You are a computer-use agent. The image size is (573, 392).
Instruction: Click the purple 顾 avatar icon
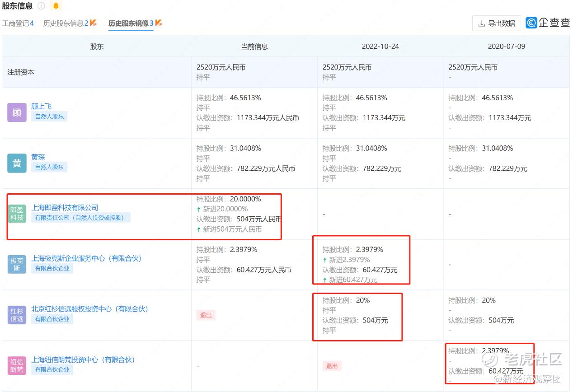coord(17,112)
